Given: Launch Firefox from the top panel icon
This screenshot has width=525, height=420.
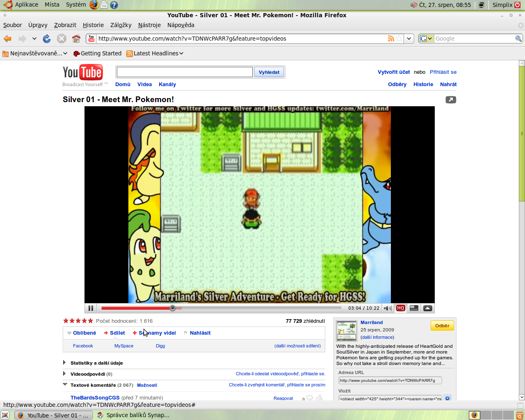Looking at the screenshot, I should point(94,5).
